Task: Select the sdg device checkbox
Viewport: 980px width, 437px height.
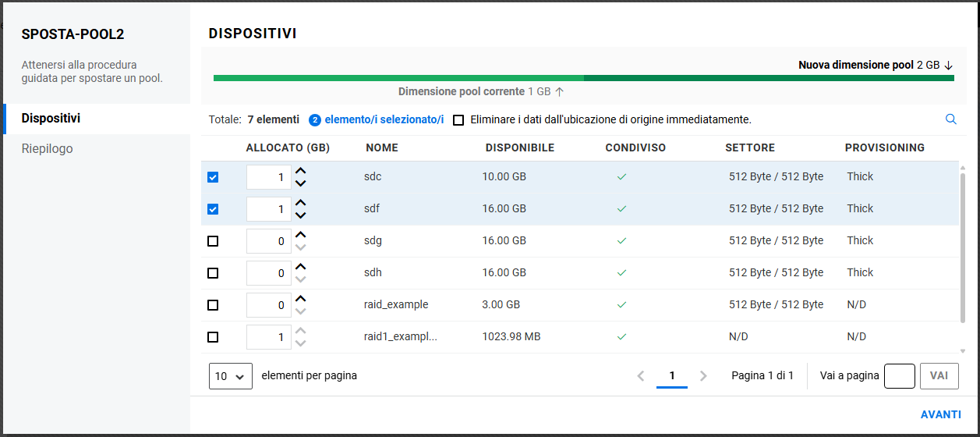Action: 213,241
